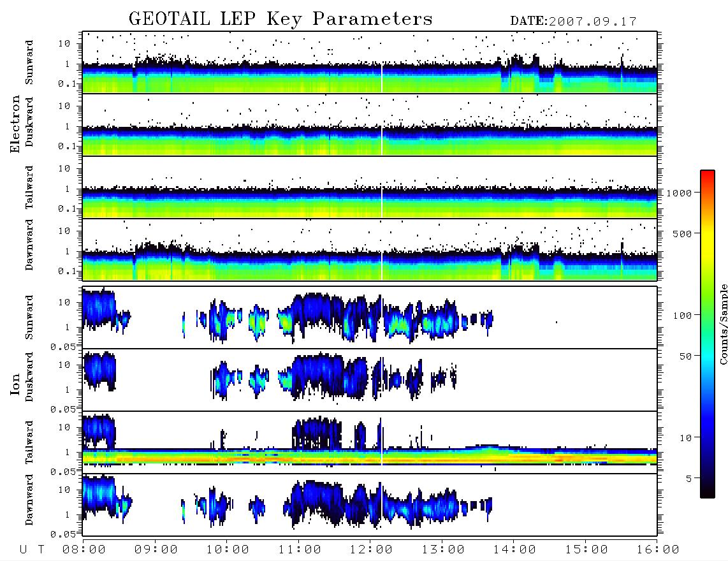Click the "09:00" time tick label
The image size is (728, 561).
156,550
